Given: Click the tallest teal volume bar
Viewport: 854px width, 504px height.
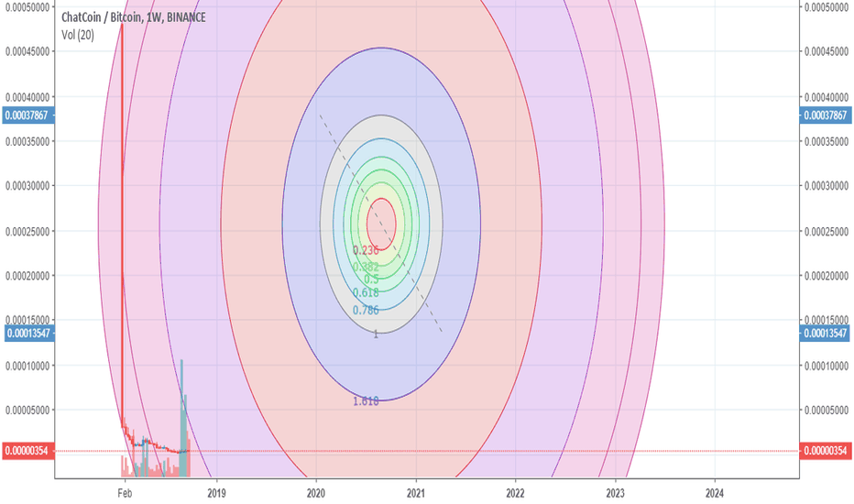Looking at the screenshot, I should coord(182,417).
